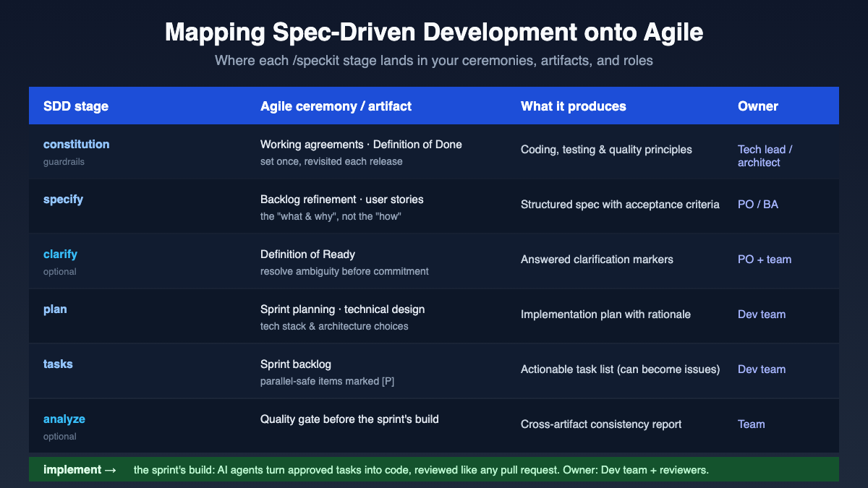Click the 'PO + team' owner
Viewport: 868px width, 488px height.
(x=765, y=260)
